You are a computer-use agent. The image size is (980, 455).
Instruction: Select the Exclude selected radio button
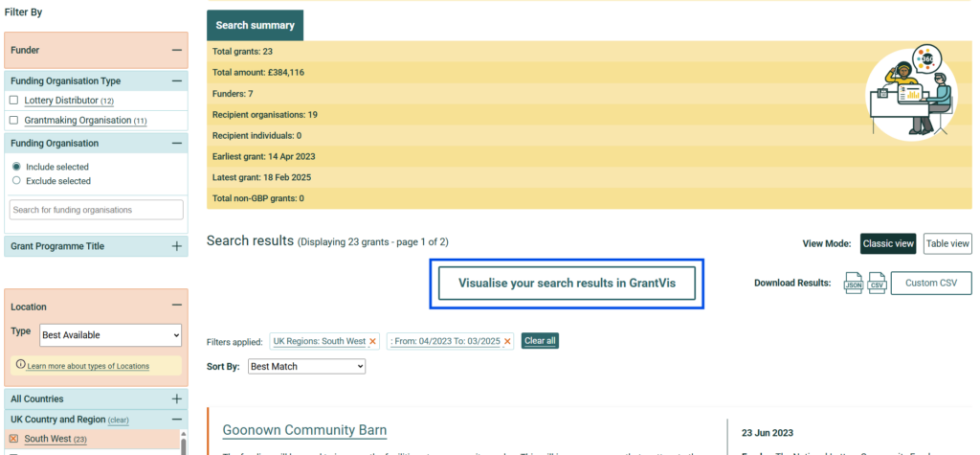(16, 180)
